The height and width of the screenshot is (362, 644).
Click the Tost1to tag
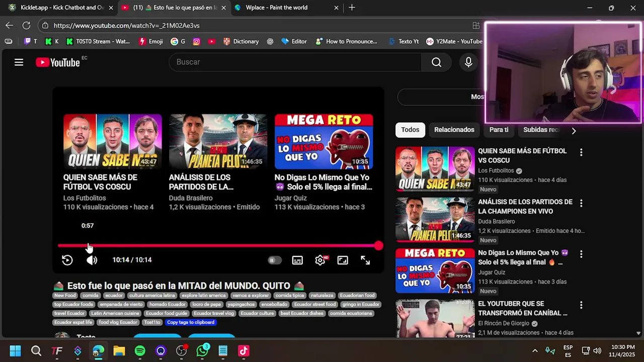pos(152,322)
